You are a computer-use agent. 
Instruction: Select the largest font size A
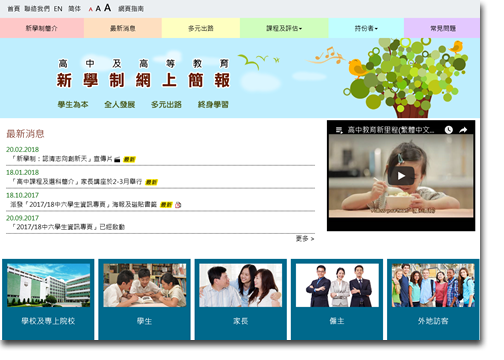click(x=107, y=8)
